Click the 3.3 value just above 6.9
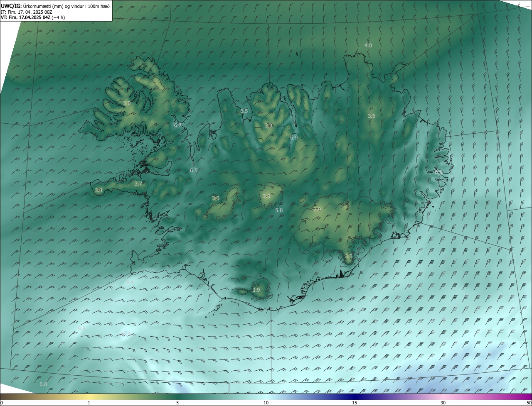Viewport: 532px width, 406px height. click(x=268, y=125)
